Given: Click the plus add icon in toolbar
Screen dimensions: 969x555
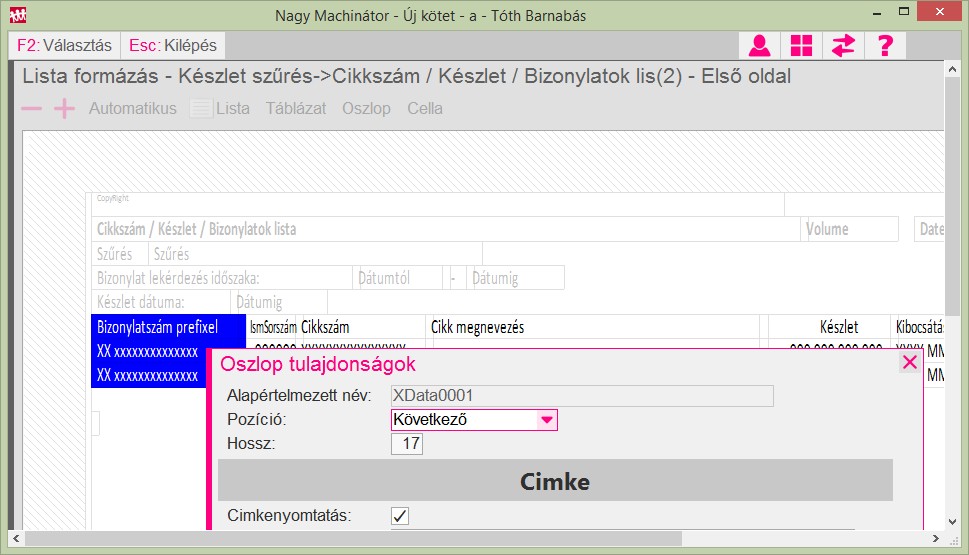Looking at the screenshot, I should click(64, 109).
